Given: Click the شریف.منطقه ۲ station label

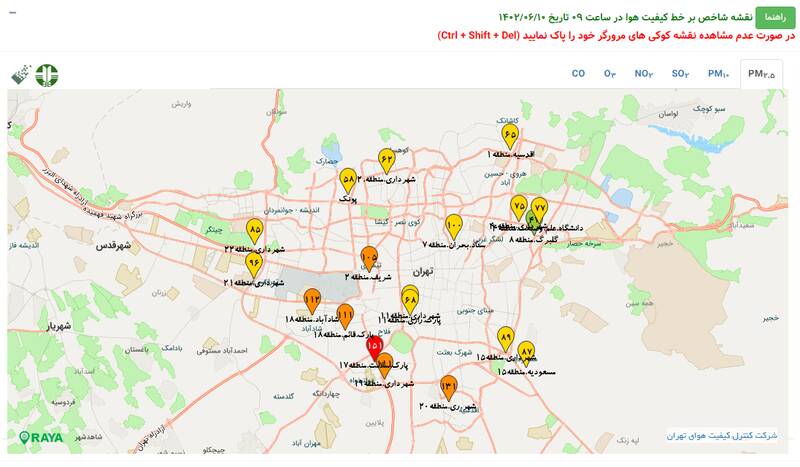Looking at the screenshot, I should [x=368, y=277].
